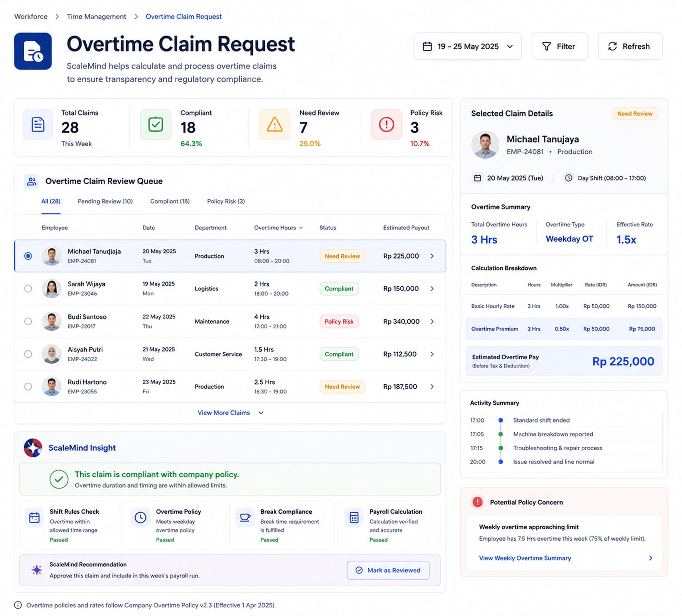
Task: Click the Need Review warning triangle icon
Action: (275, 124)
